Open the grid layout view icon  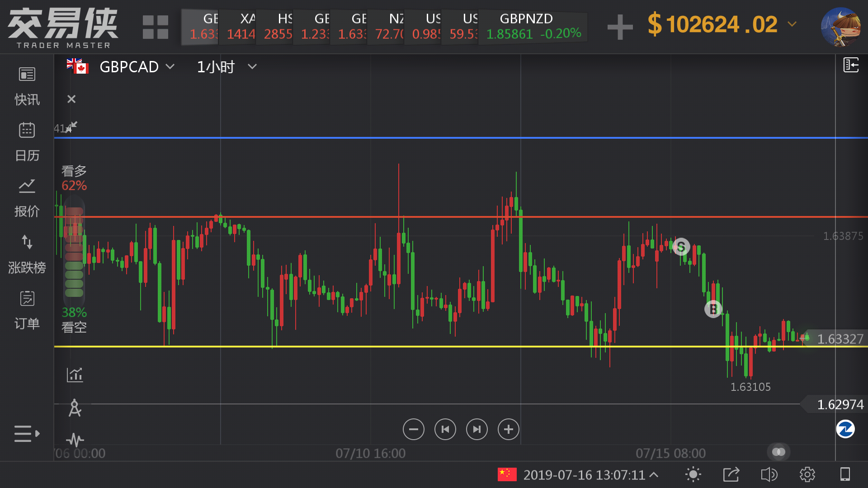155,27
